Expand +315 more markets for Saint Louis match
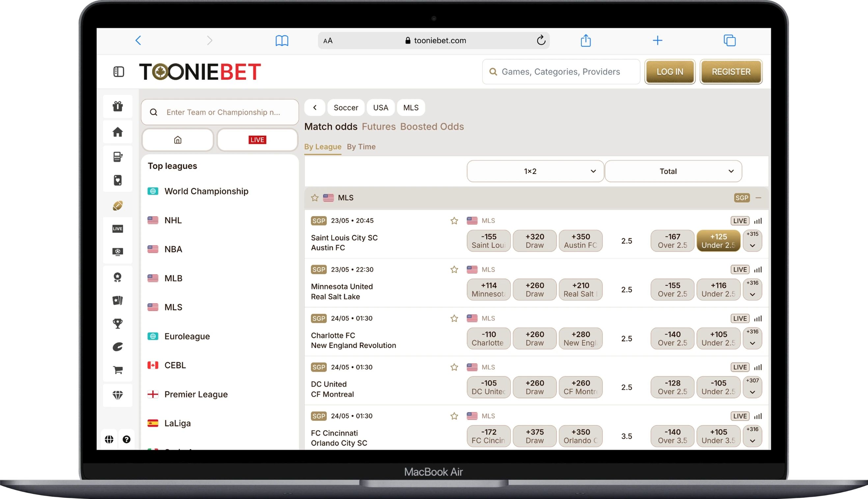 [x=752, y=241]
